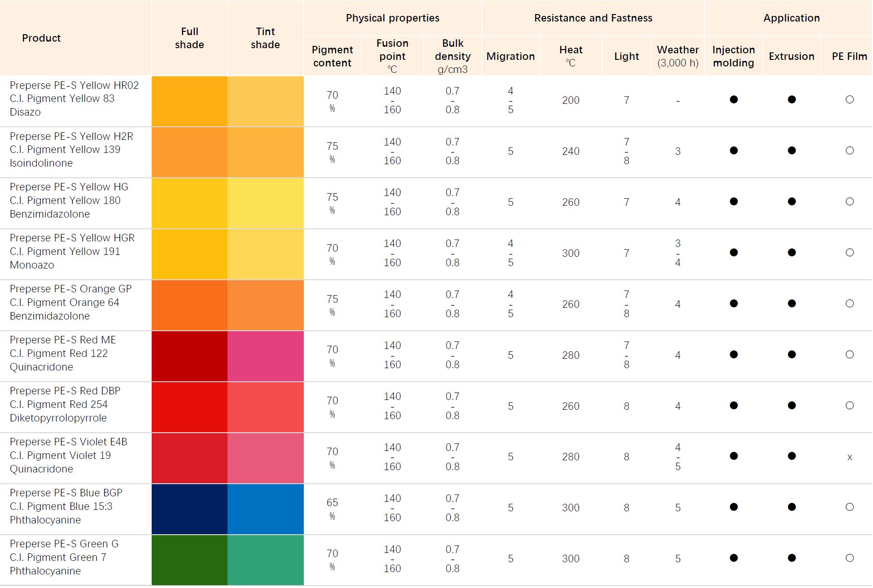Viewport: 873px width, 588px height.
Task: Click PE Film hollow circle for Green G
Action: pyautogui.click(x=850, y=558)
